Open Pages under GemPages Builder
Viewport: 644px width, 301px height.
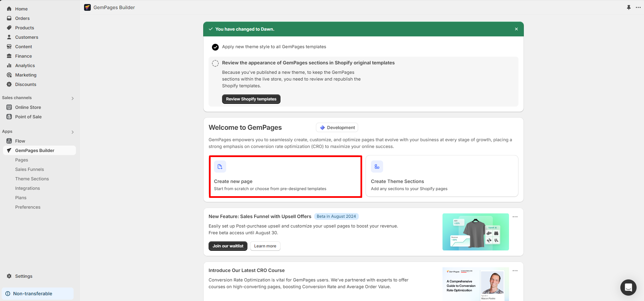coord(22,160)
